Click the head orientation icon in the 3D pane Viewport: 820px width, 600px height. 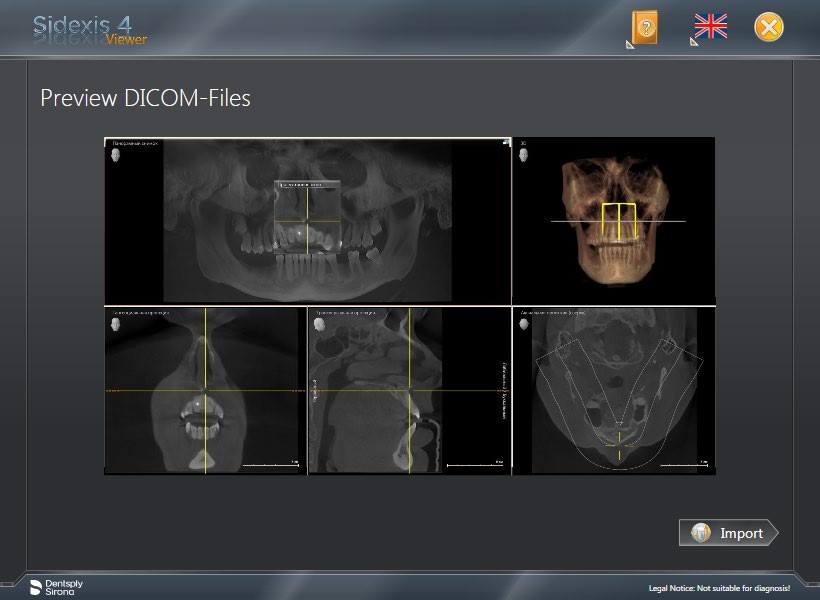click(x=524, y=157)
